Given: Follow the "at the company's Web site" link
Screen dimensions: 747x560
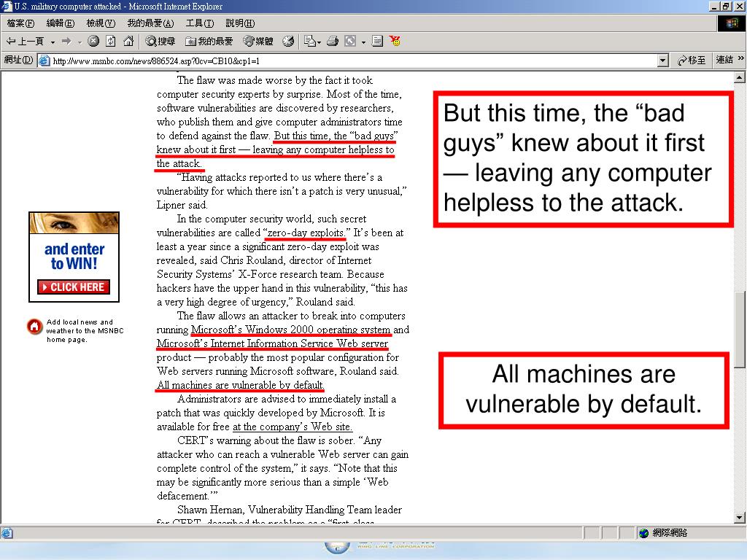Looking at the screenshot, I should (x=292, y=427).
